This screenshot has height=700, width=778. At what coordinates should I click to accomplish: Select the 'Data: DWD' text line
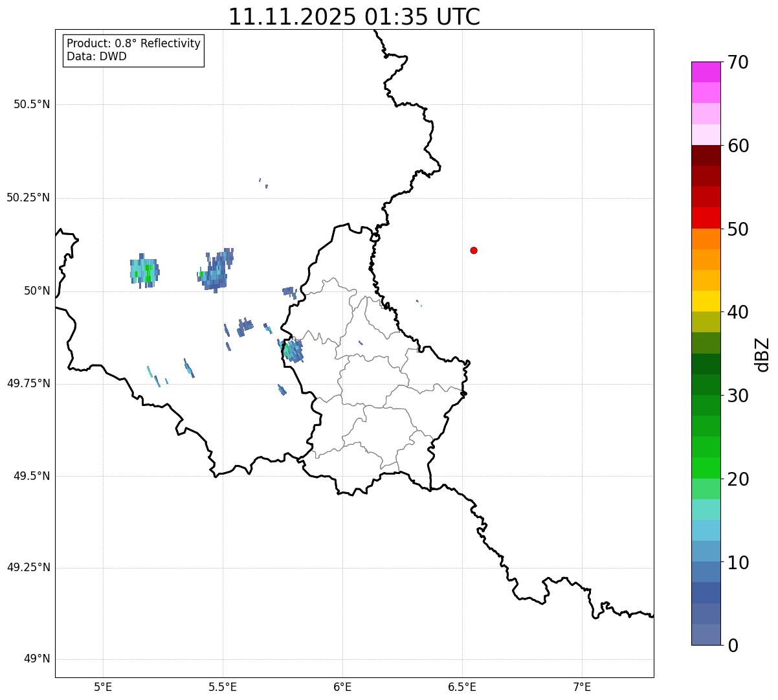(x=96, y=56)
